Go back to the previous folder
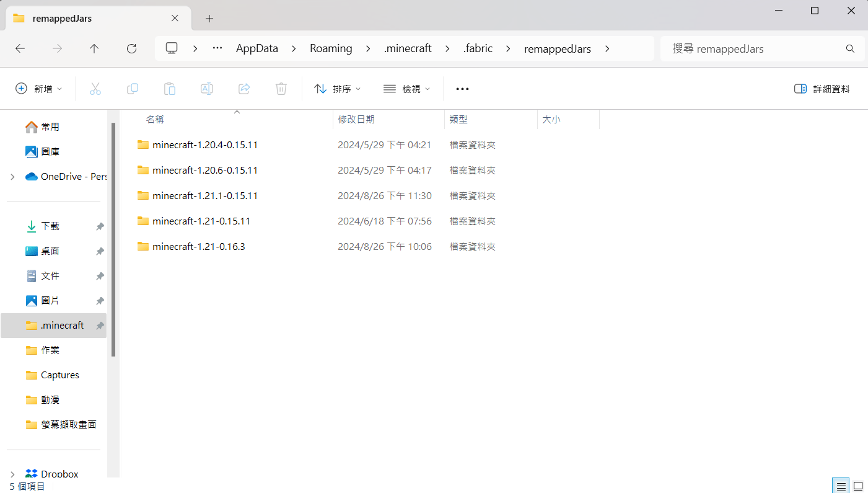868x493 pixels. tap(20, 48)
